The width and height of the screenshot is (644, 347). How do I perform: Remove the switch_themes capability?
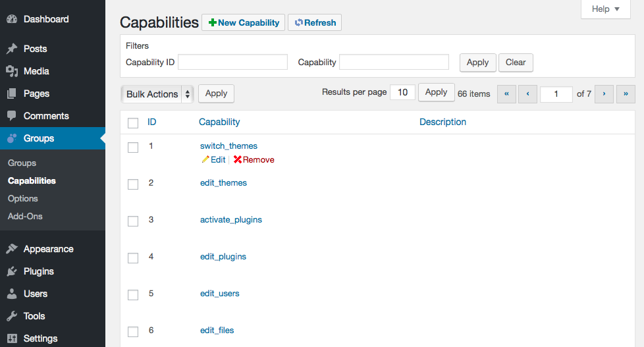point(254,160)
